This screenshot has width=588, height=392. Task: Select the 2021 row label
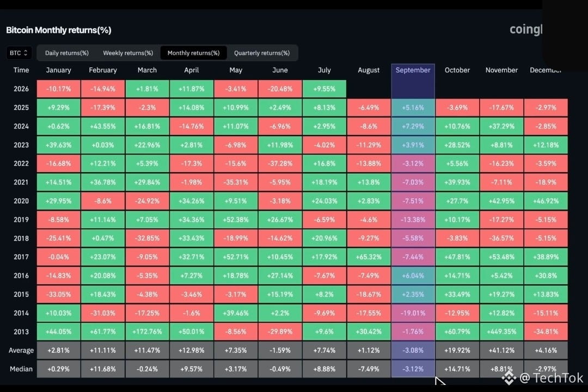click(21, 182)
